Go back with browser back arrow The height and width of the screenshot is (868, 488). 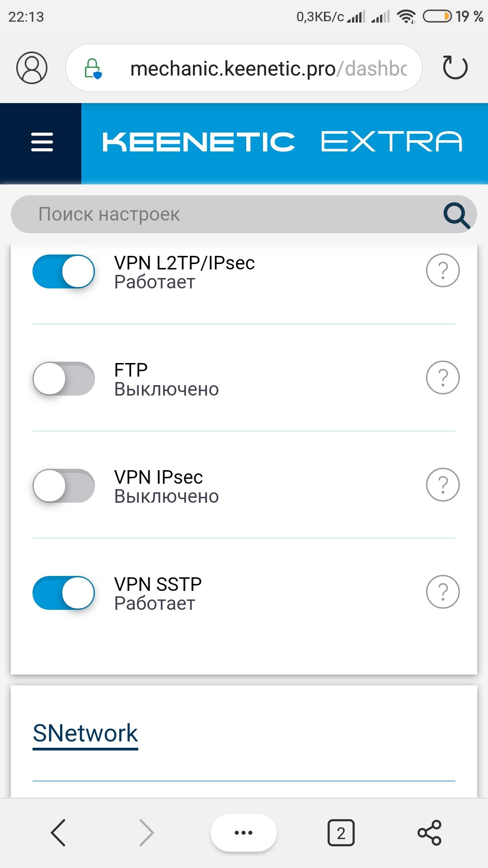point(59,832)
